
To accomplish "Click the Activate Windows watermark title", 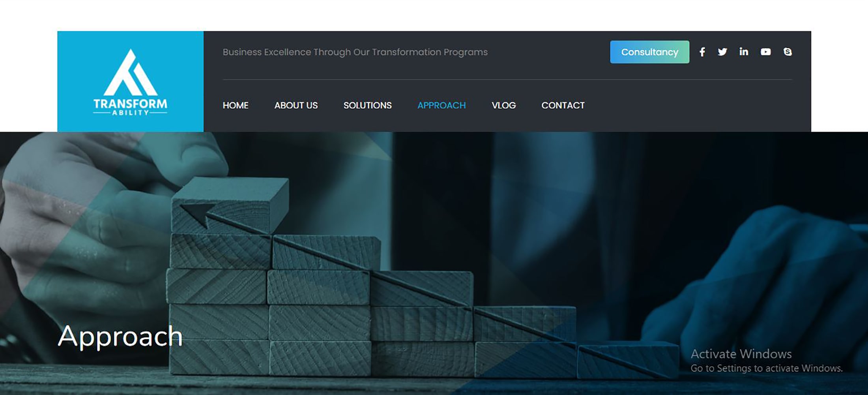I will (x=741, y=354).
